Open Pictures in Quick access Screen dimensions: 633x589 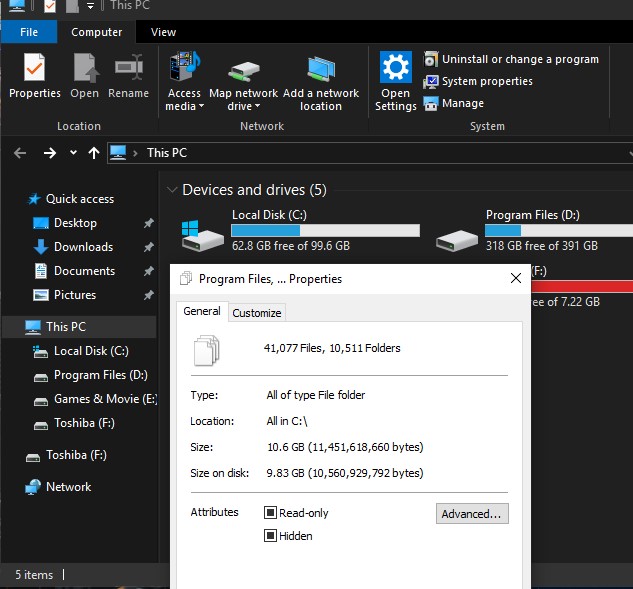pyautogui.click(x=75, y=295)
